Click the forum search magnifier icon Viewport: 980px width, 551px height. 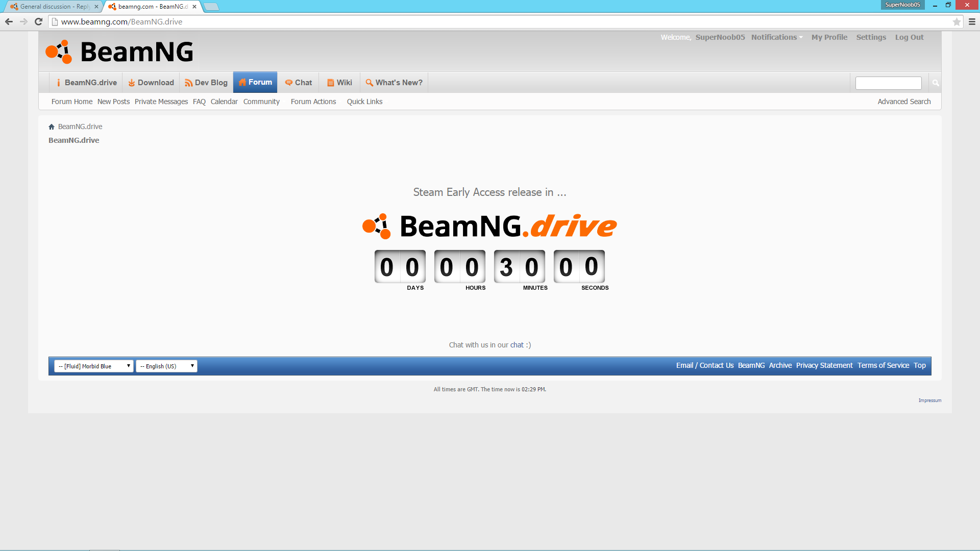click(x=935, y=83)
